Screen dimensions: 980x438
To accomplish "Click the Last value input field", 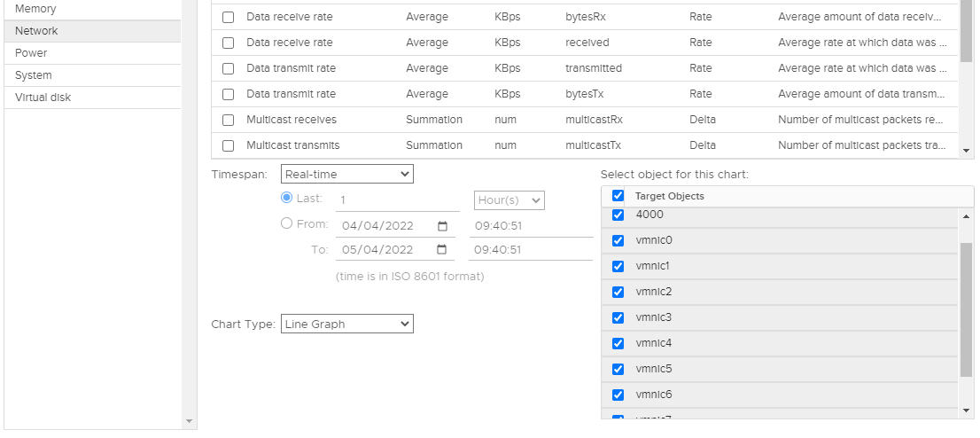I will (398, 200).
